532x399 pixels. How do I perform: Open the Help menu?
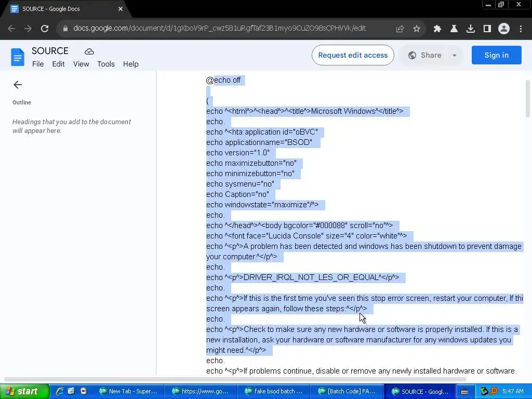pyautogui.click(x=130, y=64)
